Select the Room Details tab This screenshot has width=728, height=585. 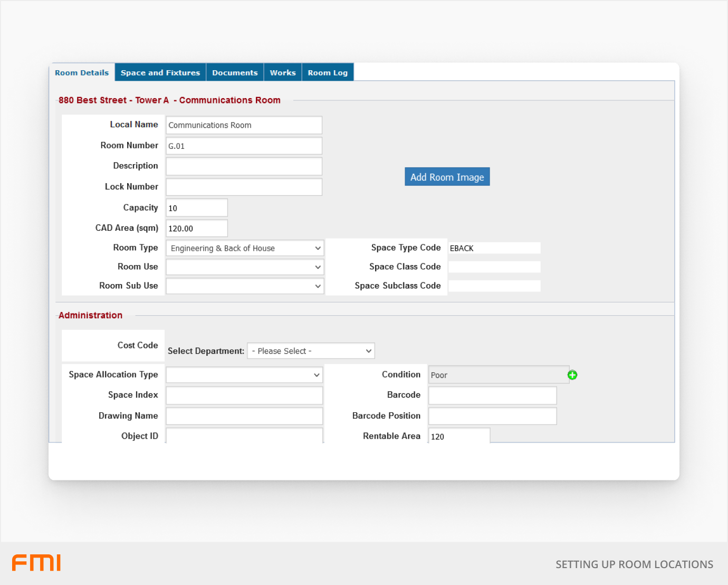(82, 73)
